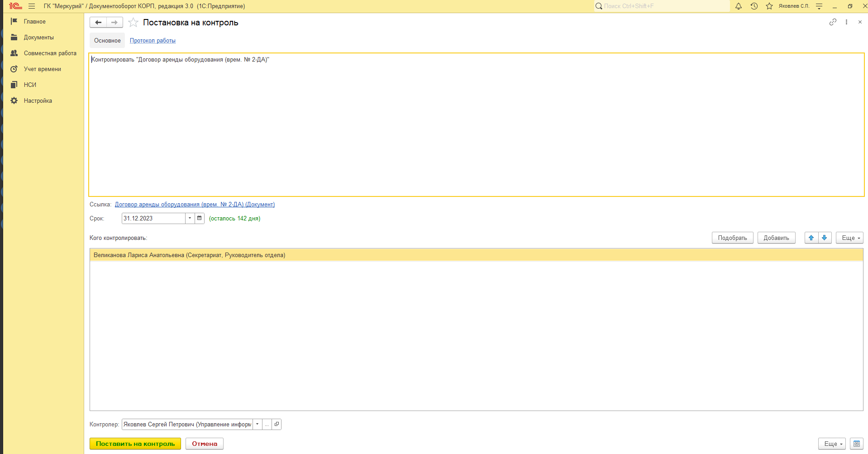Switch to the Протокол работы tab
Screen dimensions: 868x454
tap(153, 41)
